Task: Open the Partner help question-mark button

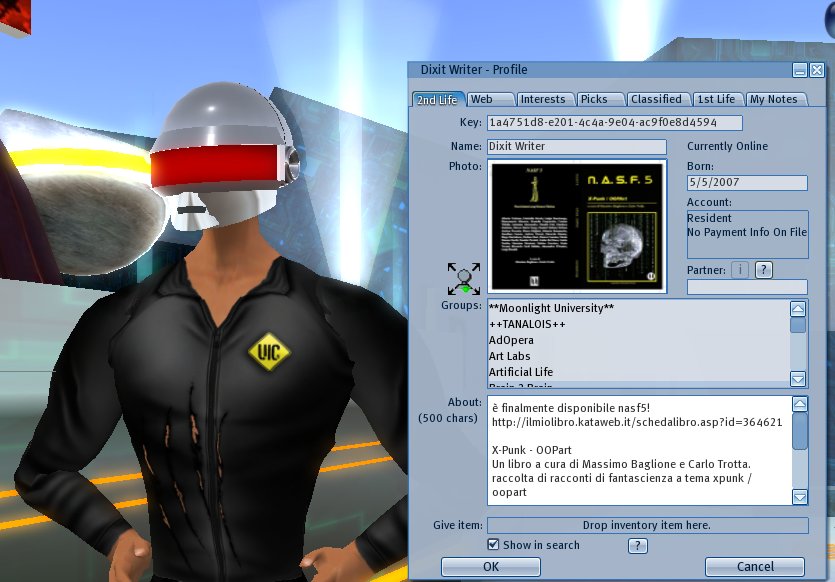Action: (763, 270)
